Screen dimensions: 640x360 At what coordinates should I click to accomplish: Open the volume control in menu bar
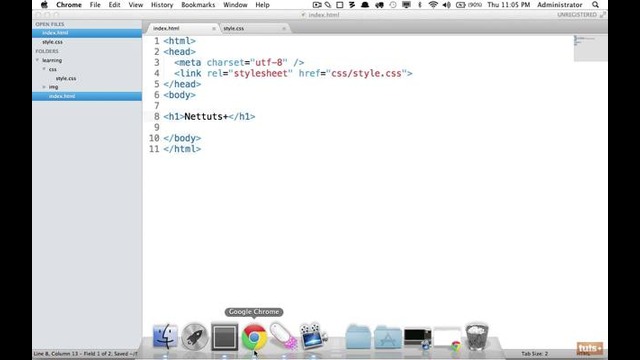coord(447,5)
